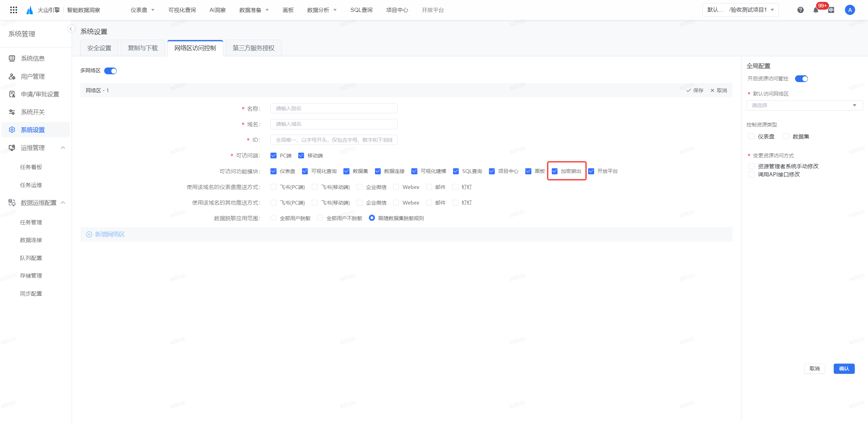Open 任务看板 in the sidebar
Image resolution: width=868 pixels, height=425 pixels.
pos(31,167)
